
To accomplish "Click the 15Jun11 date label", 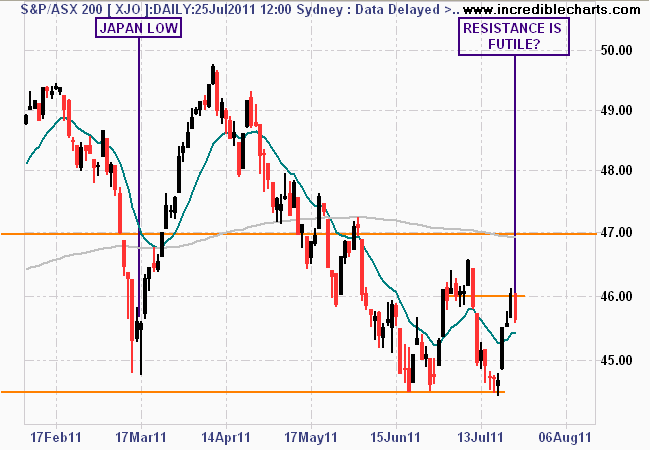I will click(395, 437).
